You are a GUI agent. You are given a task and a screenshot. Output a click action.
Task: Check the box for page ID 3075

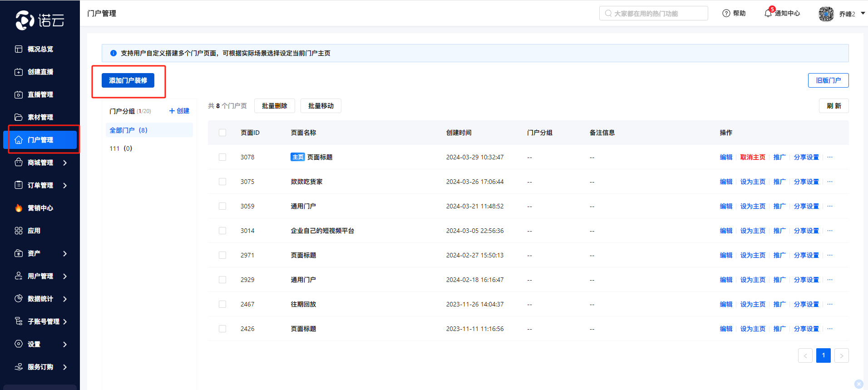pos(222,182)
